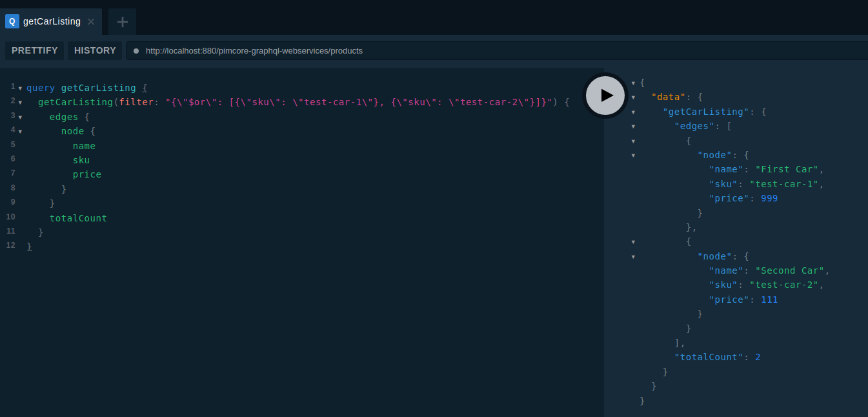Collapse the "getCarListing" response object
Screen dimensions: 868x417
(x=633, y=112)
